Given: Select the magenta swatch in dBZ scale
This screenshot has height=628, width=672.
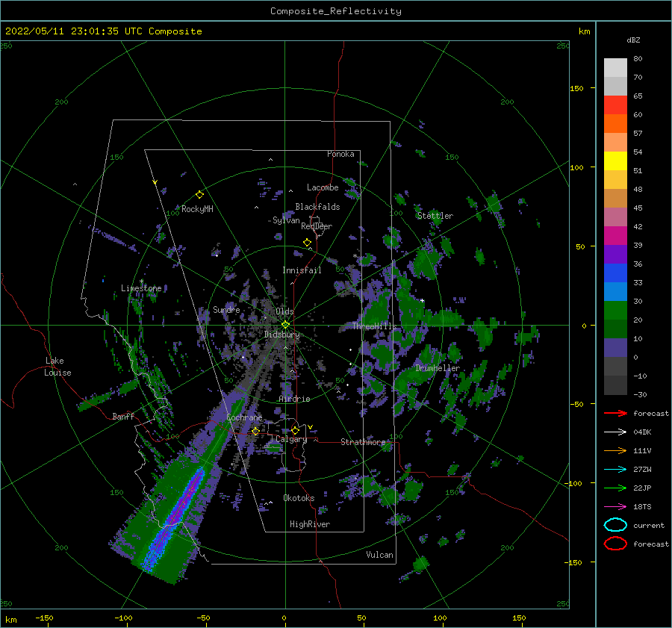Looking at the screenshot, I should [615, 235].
